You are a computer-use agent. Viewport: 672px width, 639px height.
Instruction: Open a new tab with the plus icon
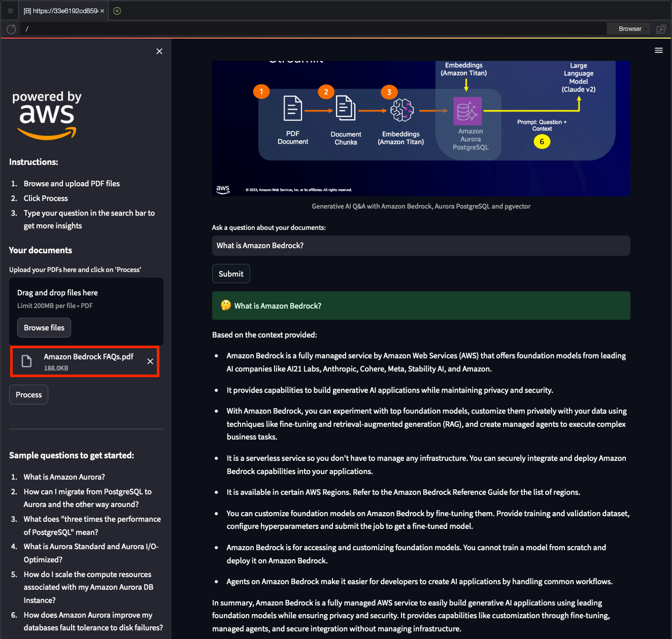point(117,11)
